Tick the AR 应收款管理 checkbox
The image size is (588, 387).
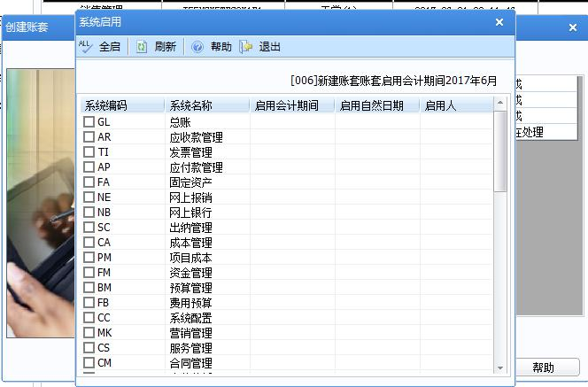89,137
